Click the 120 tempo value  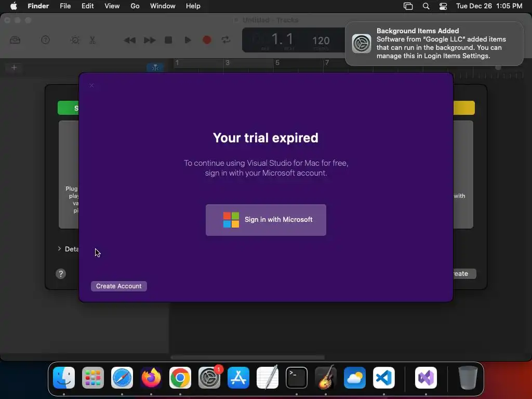[321, 41]
